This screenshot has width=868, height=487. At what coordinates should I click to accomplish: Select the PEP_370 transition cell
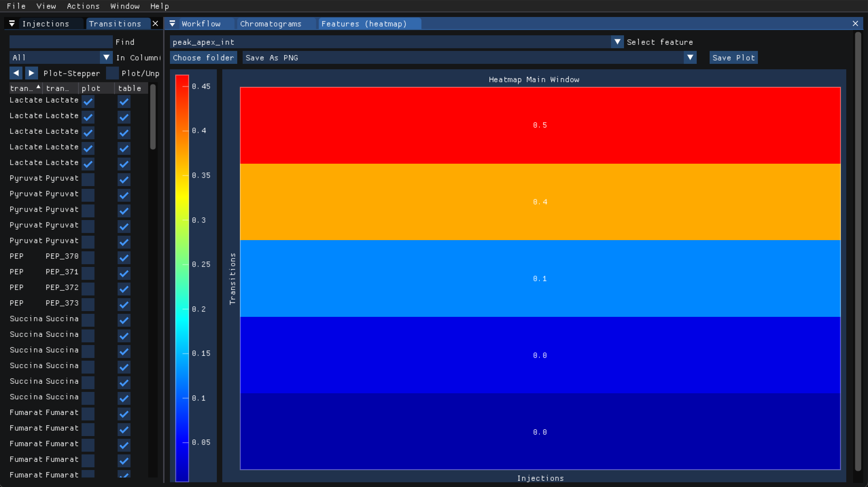[x=62, y=256]
